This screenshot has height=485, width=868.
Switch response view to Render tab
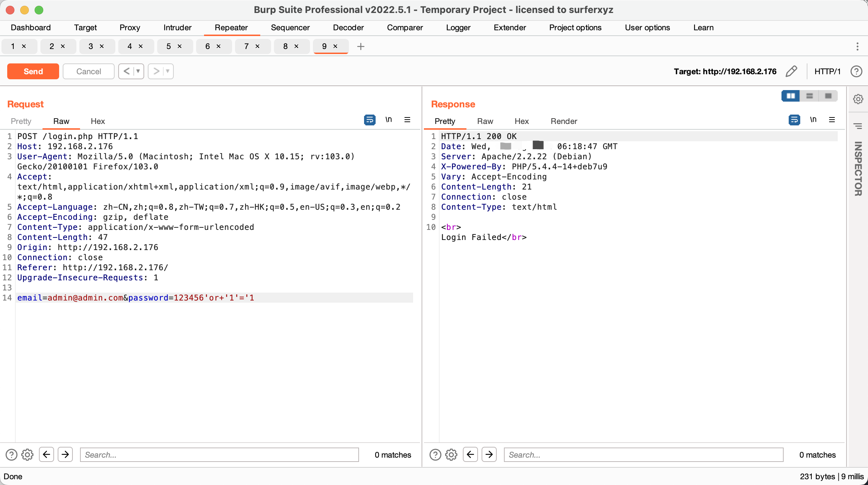[x=563, y=121]
